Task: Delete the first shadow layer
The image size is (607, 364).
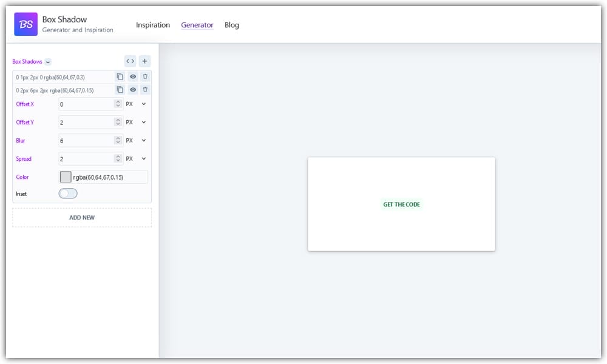Action: (145, 77)
